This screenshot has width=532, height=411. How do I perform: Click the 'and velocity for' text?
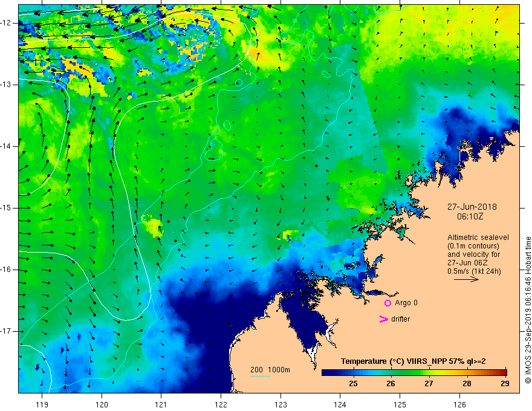[x=473, y=254]
